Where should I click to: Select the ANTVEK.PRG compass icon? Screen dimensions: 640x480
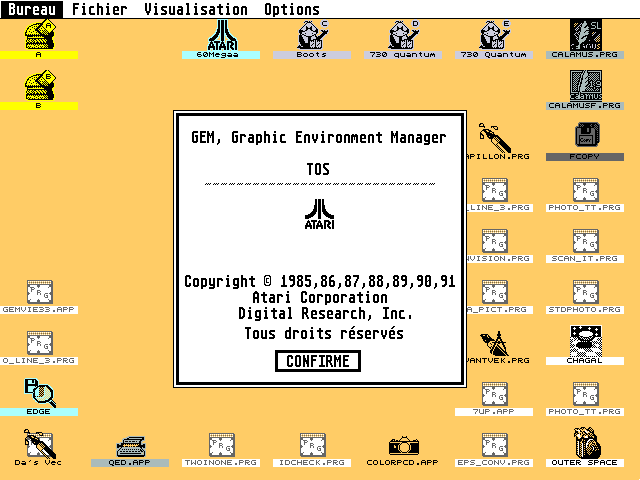coord(495,343)
